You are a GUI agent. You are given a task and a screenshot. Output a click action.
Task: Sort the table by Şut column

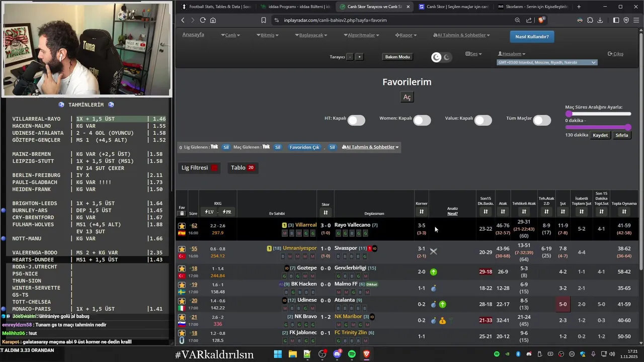tap(563, 212)
